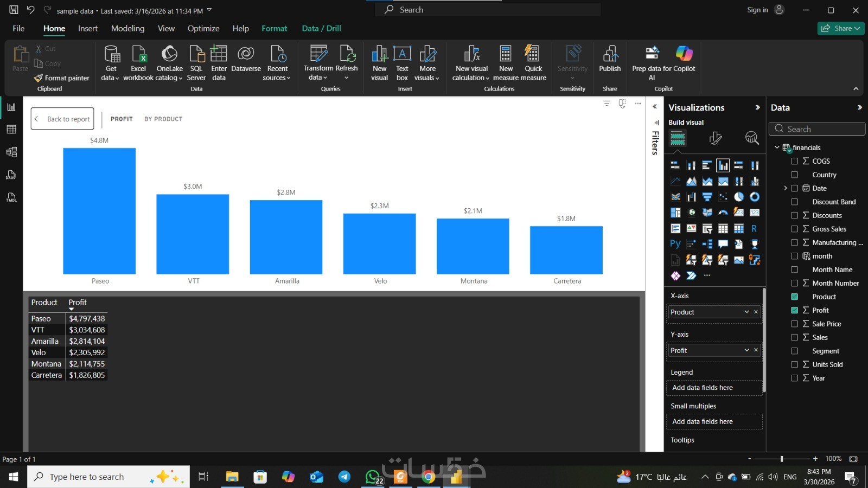Image resolution: width=868 pixels, height=488 pixels.
Task: Change visual to Pie chart
Action: coord(739,197)
